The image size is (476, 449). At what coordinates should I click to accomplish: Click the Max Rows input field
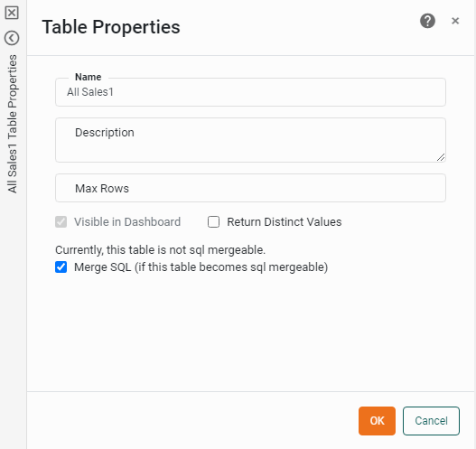[x=250, y=188]
